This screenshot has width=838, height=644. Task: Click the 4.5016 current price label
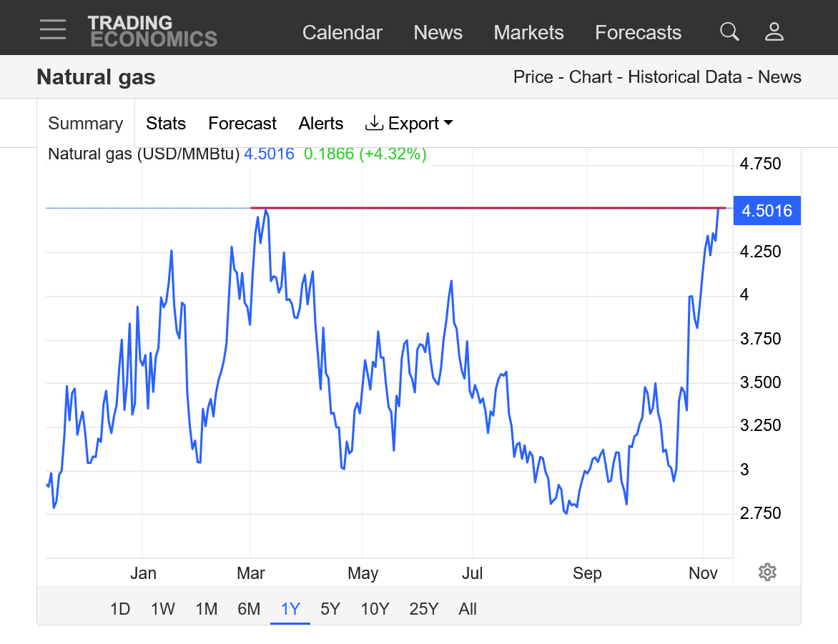click(766, 210)
